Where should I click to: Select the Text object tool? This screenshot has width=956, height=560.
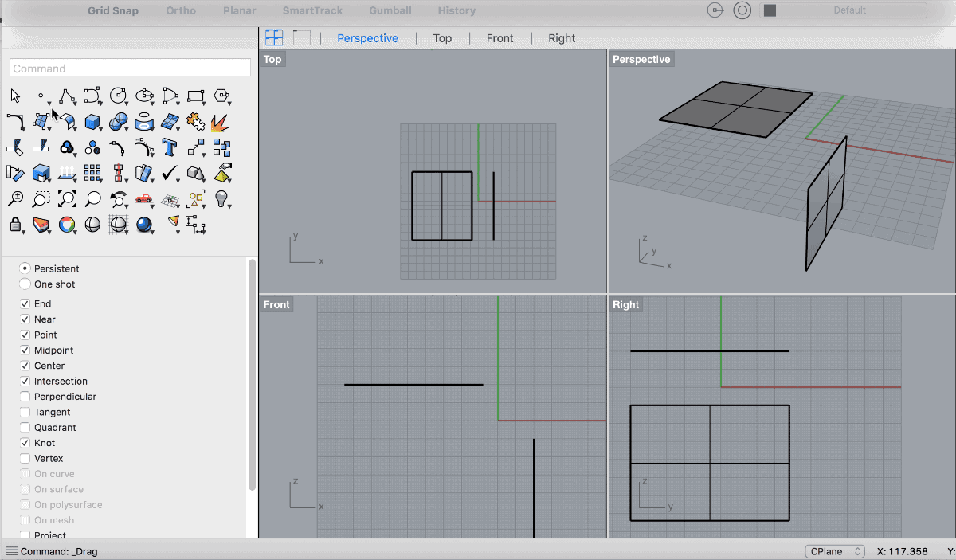click(169, 147)
